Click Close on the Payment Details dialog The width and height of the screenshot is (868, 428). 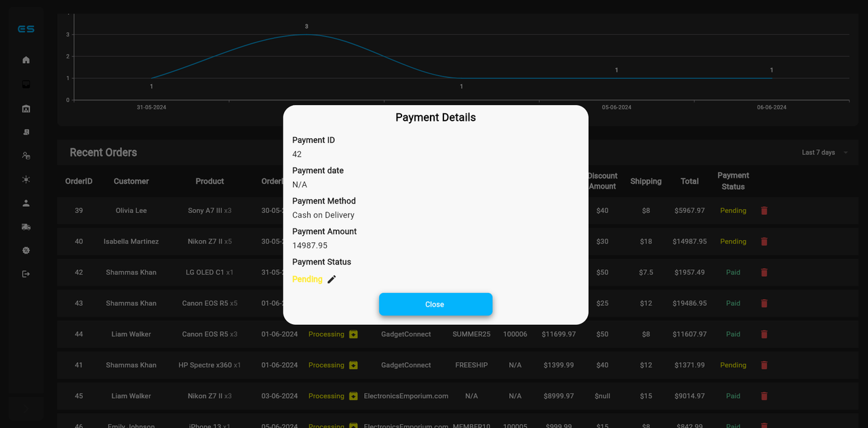click(435, 304)
